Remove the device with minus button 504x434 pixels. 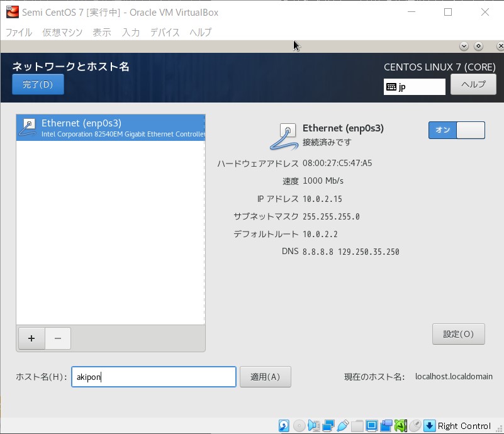[58, 338]
